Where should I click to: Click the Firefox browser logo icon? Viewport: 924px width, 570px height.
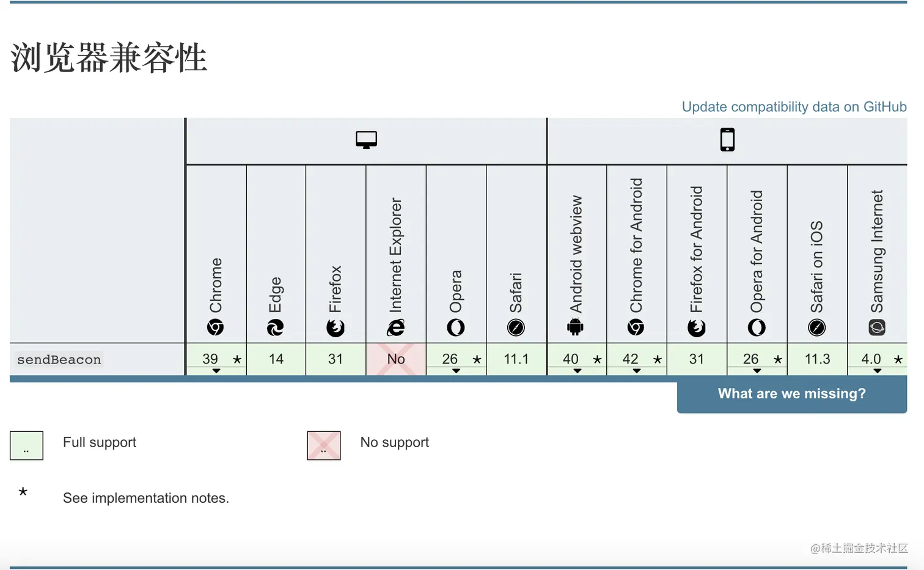click(335, 328)
